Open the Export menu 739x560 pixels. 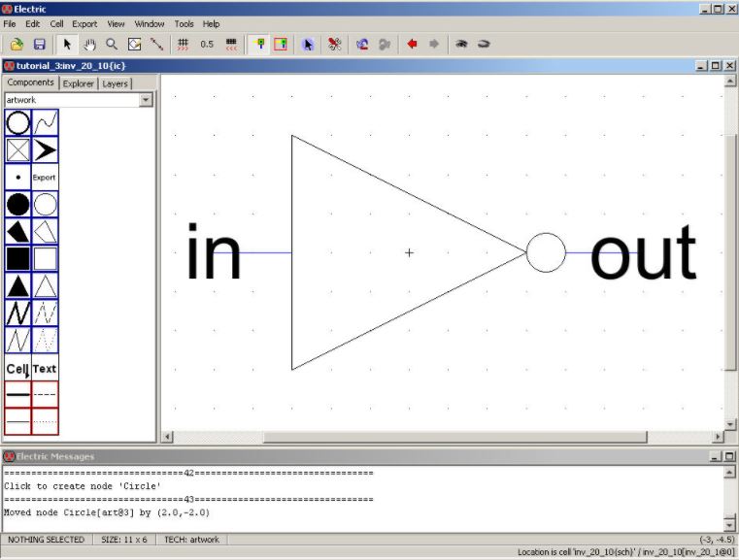pos(84,23)
